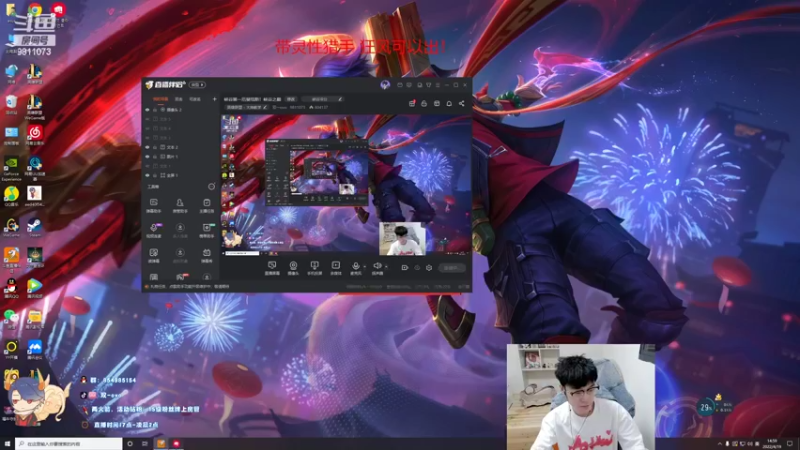Add a media video source from the bottom toolbar

(x=335, y=268)
